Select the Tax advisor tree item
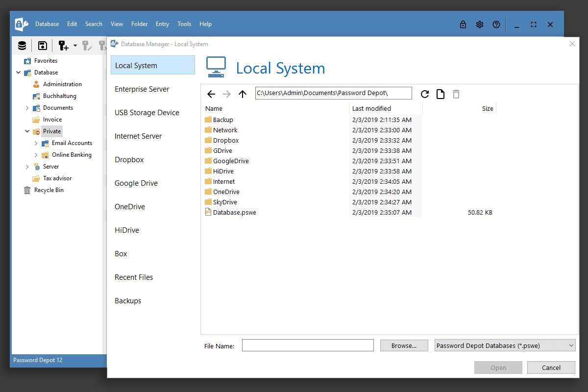Image resolution: width=588 pixels, height=392 pixels. point(57,178)
